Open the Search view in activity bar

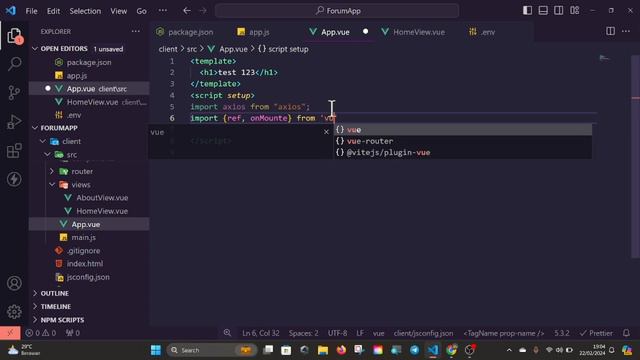[x=14, y=64]
